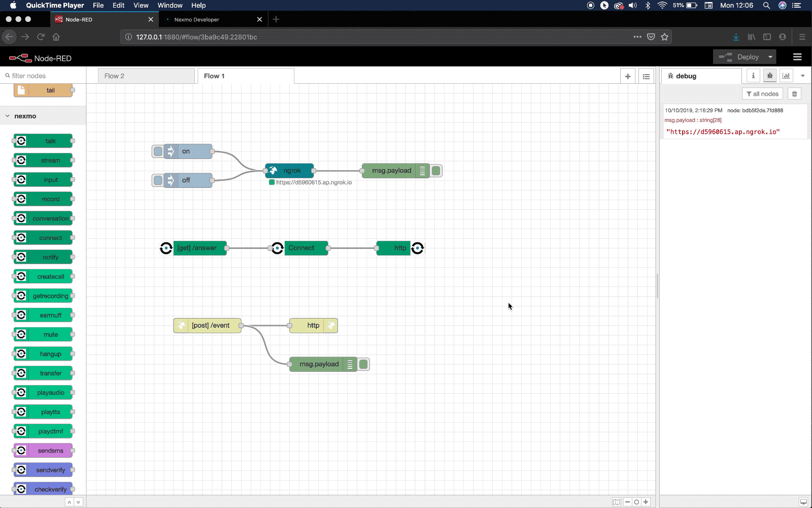The width and height of the screenshot is (812, 508).
Task: Select the sendsms palette node
Action: 43,451
